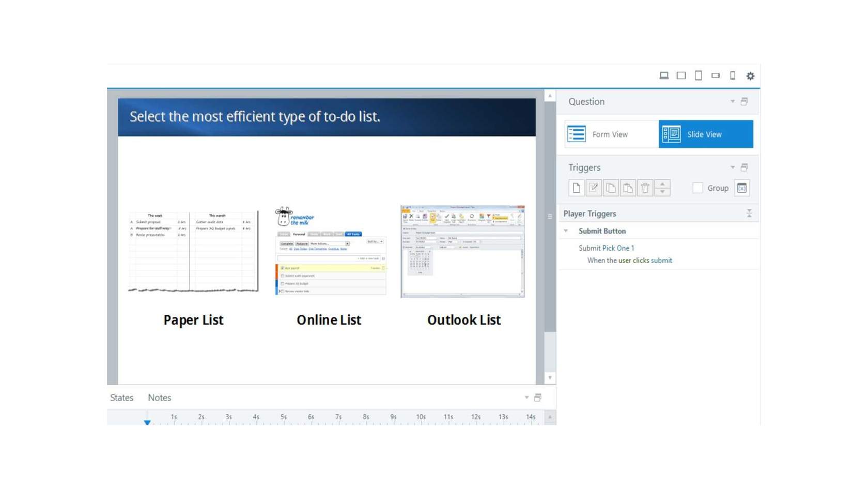
Task: Create a new trigger
Action: tap(577, 188)
